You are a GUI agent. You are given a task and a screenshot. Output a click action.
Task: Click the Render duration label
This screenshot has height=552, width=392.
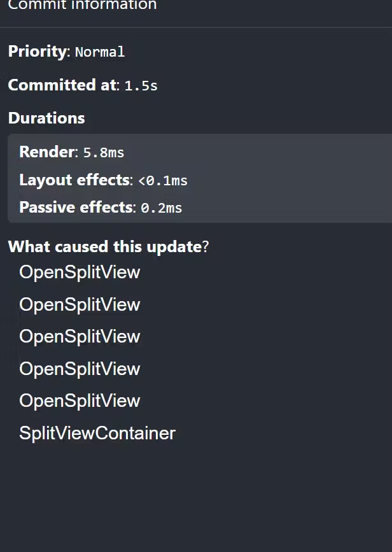(x=47, y=152)
